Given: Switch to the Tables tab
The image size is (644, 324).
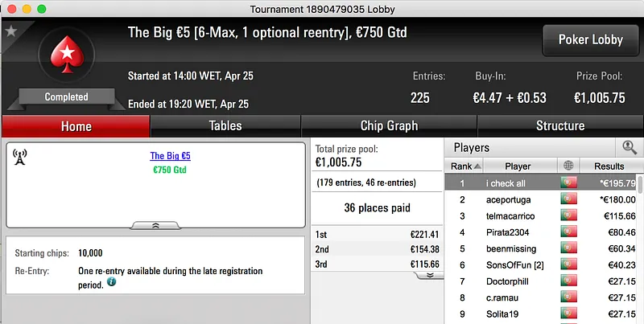Looking at the screenshot, I should [225, 126].
